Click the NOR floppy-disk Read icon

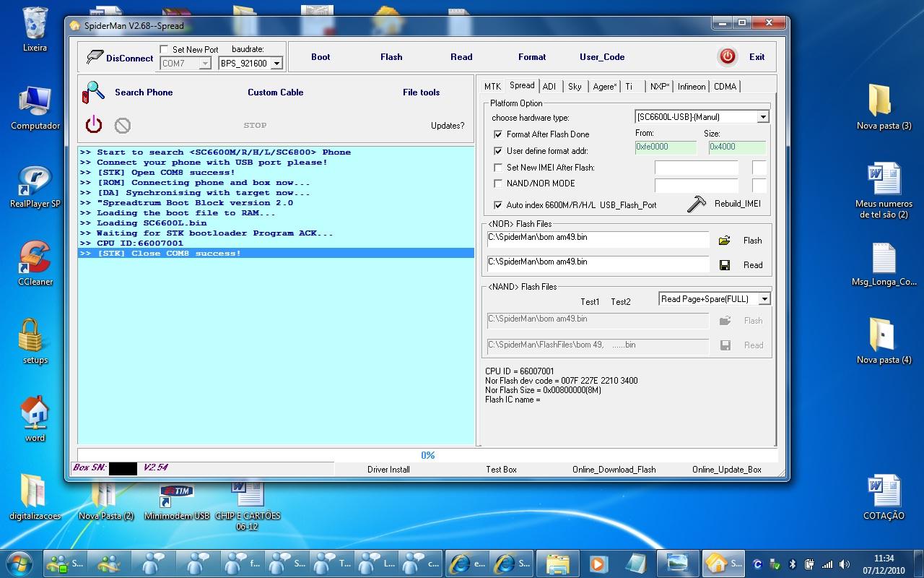(x=725, y=265)
